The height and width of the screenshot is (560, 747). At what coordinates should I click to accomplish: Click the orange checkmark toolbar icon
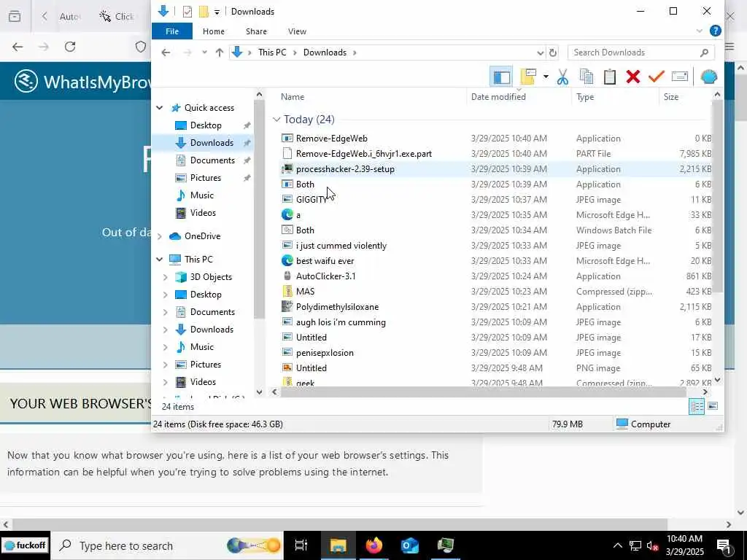click(x=657, y=77)
